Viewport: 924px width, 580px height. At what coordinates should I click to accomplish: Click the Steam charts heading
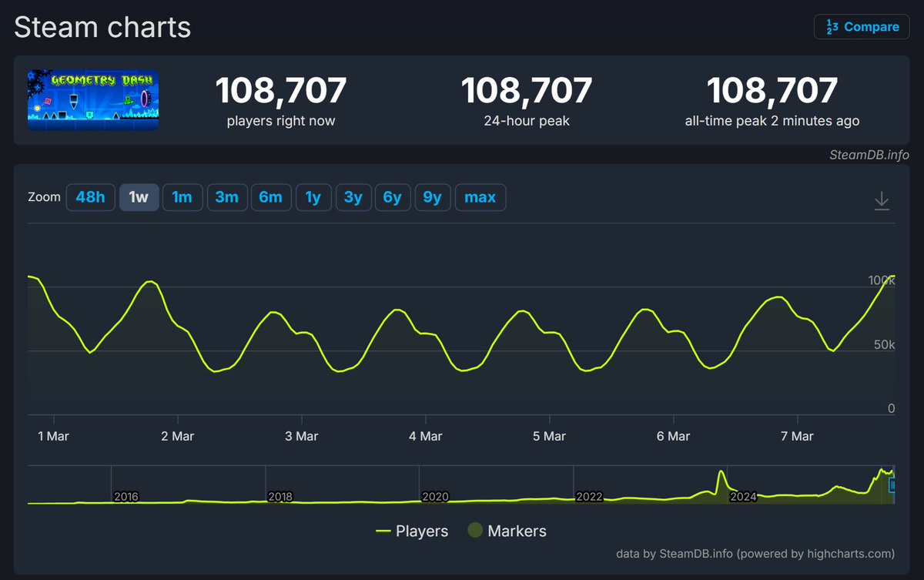coord(102,27)
